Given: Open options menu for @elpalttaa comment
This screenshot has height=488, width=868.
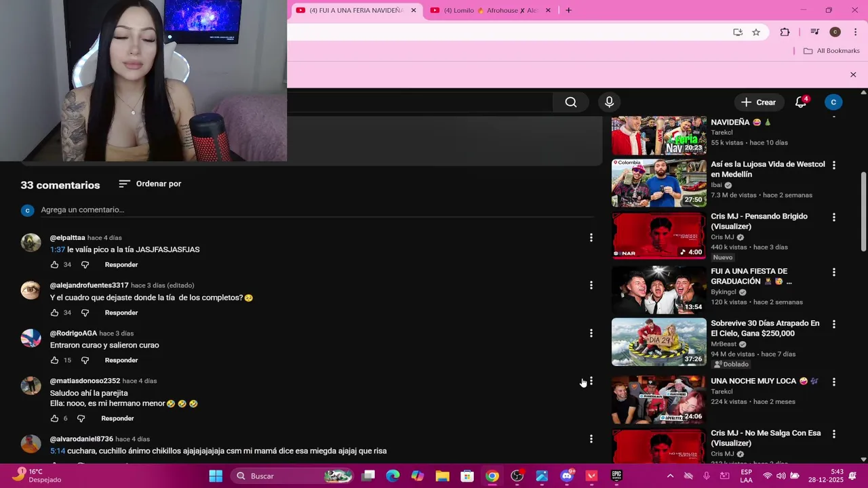Looking at the screenshot, I should [x=591, y=238].
